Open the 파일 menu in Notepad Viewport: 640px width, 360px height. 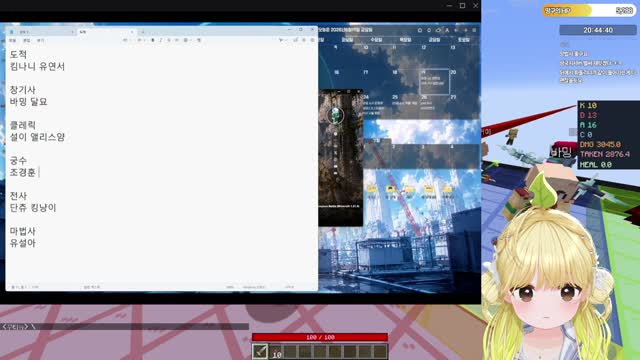(x=13, y=40)
